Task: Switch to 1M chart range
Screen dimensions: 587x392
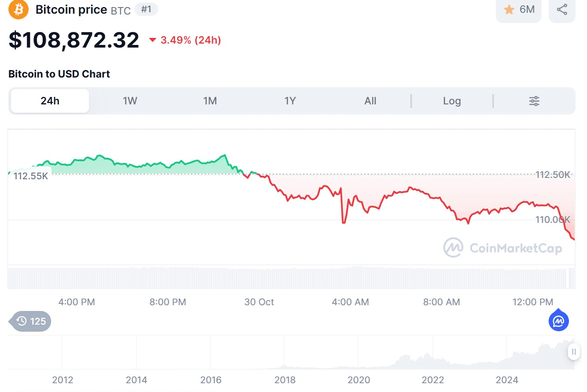Action: (210, 101)
